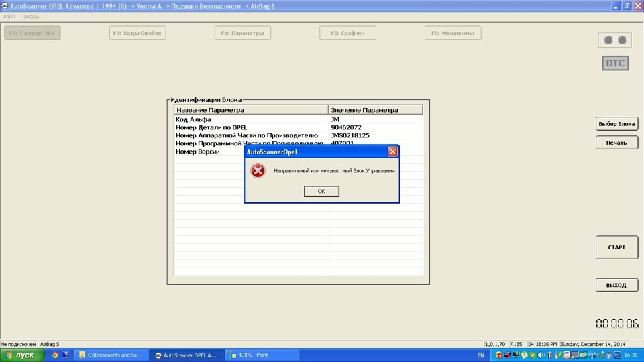Open the пуск Start menu
This screenshot has width=644, height=362.
pyautogui.click(x=21, y=355)
